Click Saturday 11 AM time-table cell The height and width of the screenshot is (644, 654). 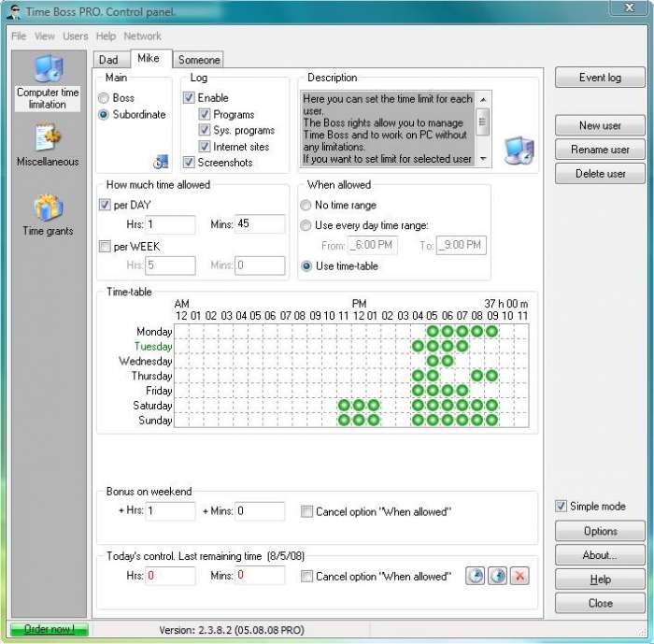pos(344,406)
